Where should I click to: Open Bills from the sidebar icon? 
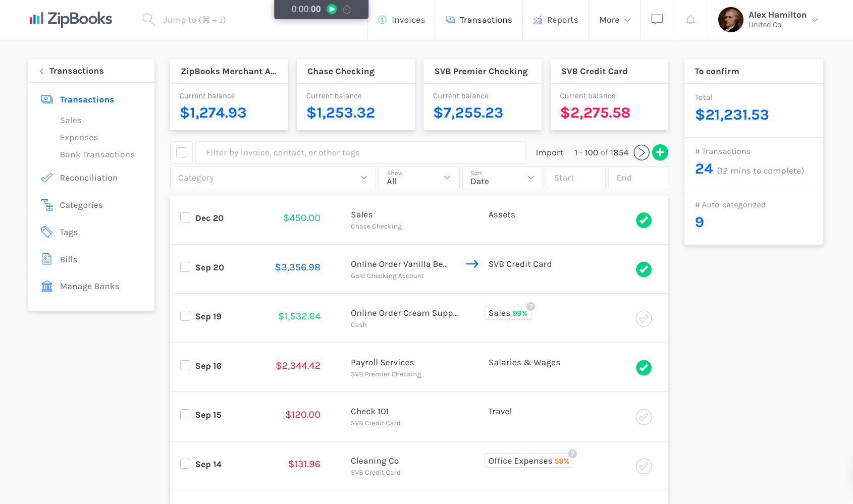coord(47,259)
